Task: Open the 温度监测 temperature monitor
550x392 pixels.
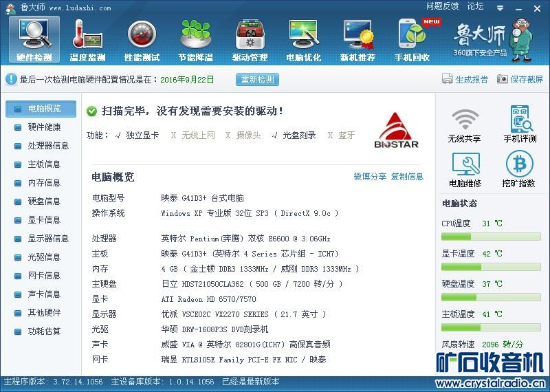Action: pos(87,40)
